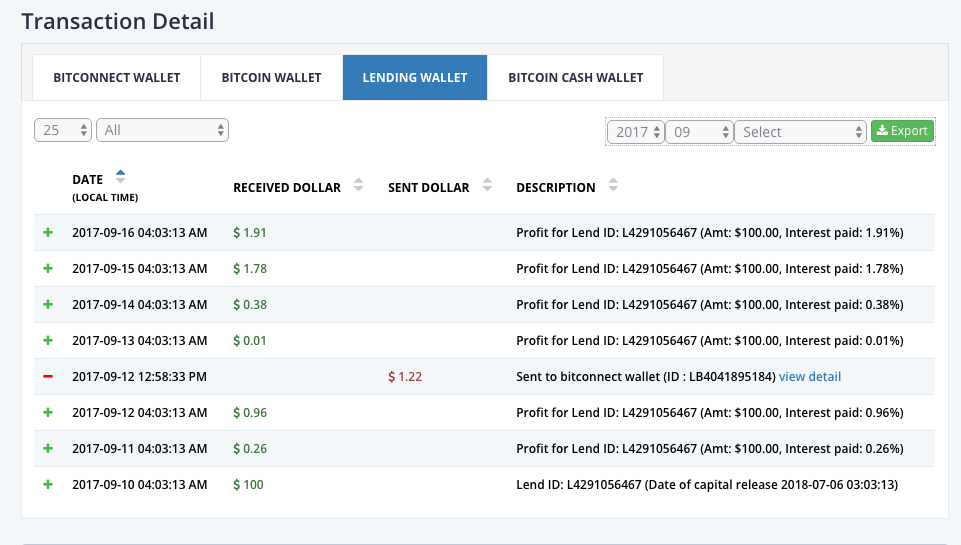Open the export format Select dropdown

point(800,132)
